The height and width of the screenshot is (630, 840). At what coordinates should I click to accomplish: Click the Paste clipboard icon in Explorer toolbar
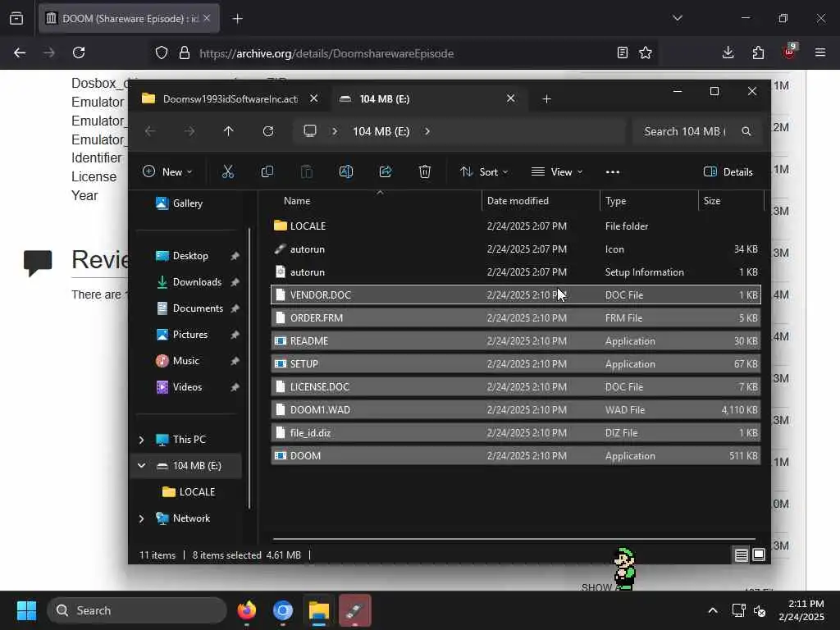tap(307, 171)
